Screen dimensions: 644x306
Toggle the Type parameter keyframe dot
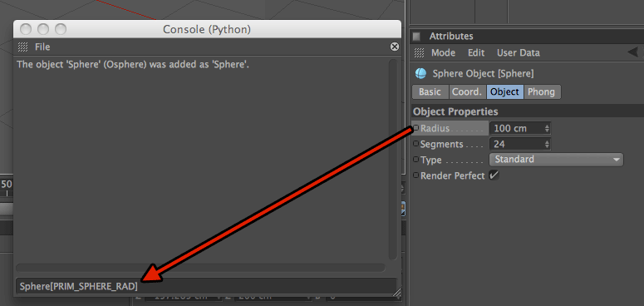tap(415, 160)
